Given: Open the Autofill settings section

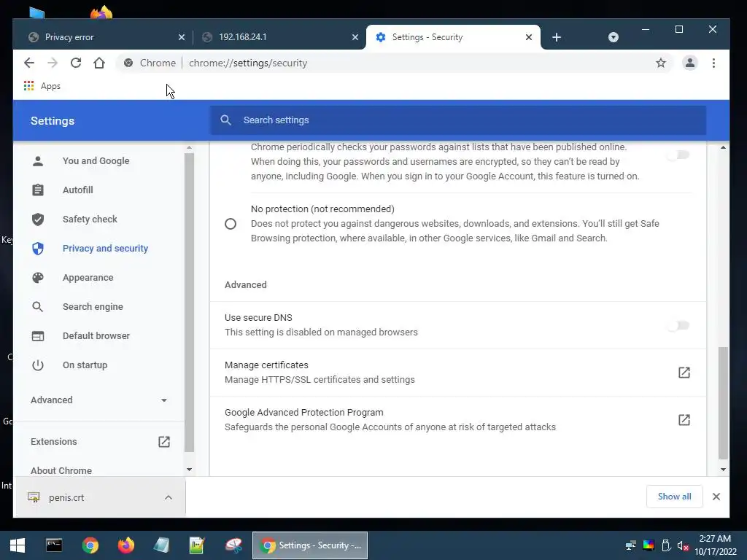Looking at the screenshot, I should [77, 190].
